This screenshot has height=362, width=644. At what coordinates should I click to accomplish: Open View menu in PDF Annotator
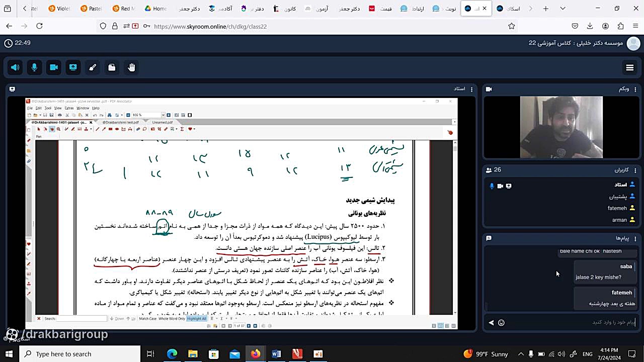(58, 108)
